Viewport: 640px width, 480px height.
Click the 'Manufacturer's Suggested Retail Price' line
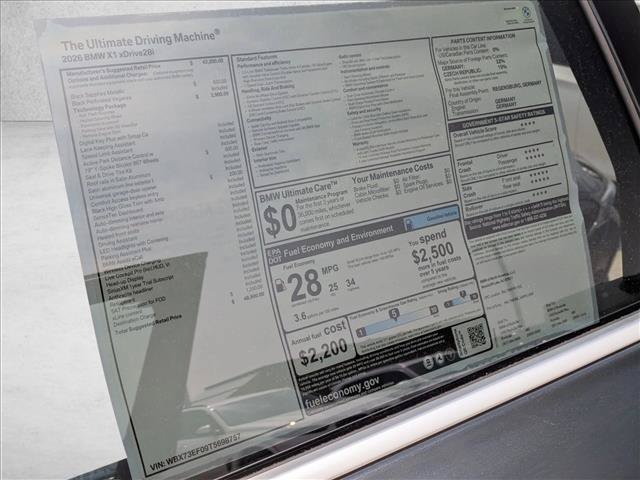(113, 70)
